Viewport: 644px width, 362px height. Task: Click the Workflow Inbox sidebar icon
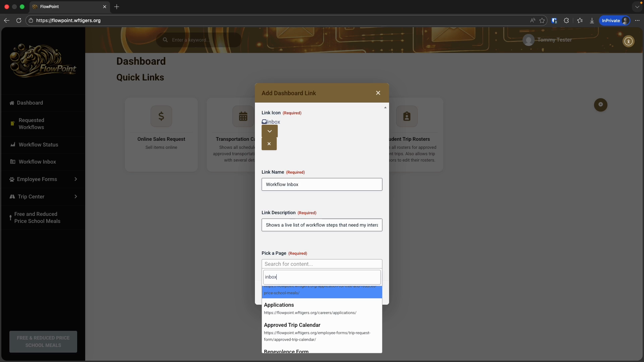tap(13, 162)
